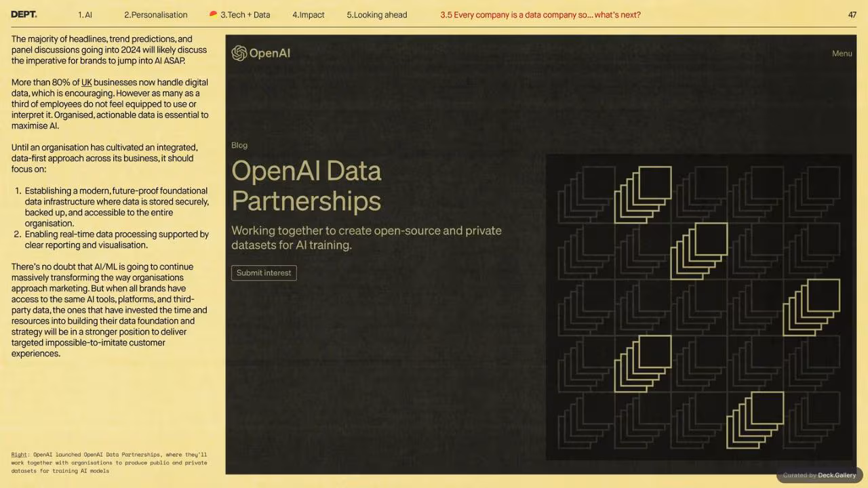
Task: Click the orange marker beside 3.Tech + Data
Action: point(213,14)
